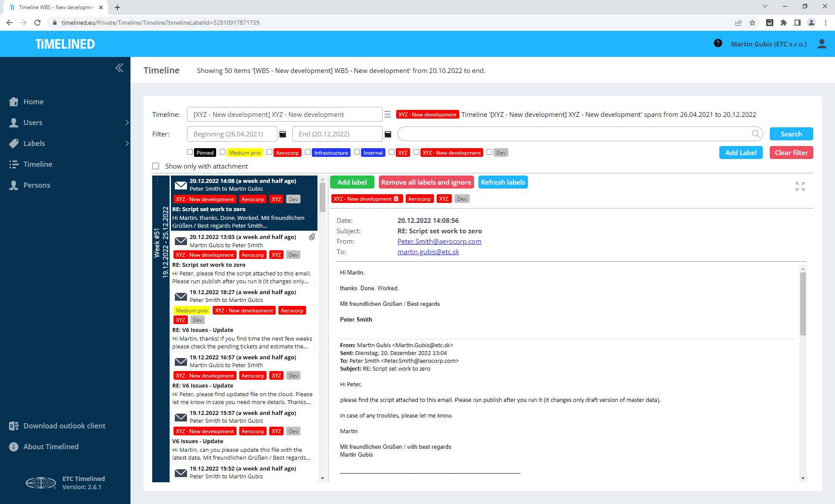Open the End date calendar picker

click(x=388, y=134)
